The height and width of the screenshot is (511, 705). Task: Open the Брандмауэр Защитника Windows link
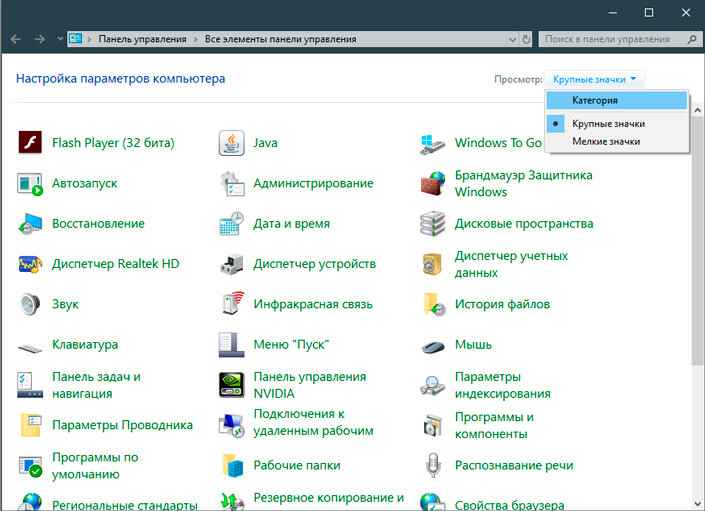click(523, 183)
